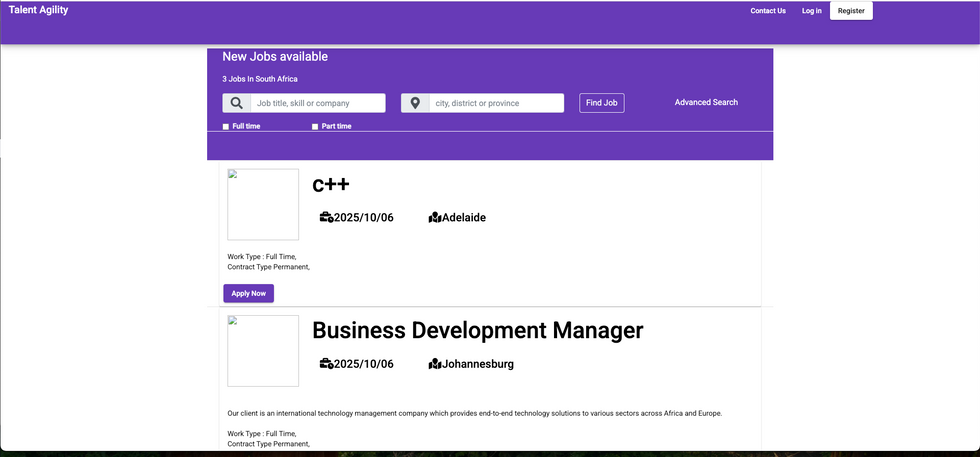
Task: Click the 2025/10/06 date on C++ job
Action: click(364, 218)
